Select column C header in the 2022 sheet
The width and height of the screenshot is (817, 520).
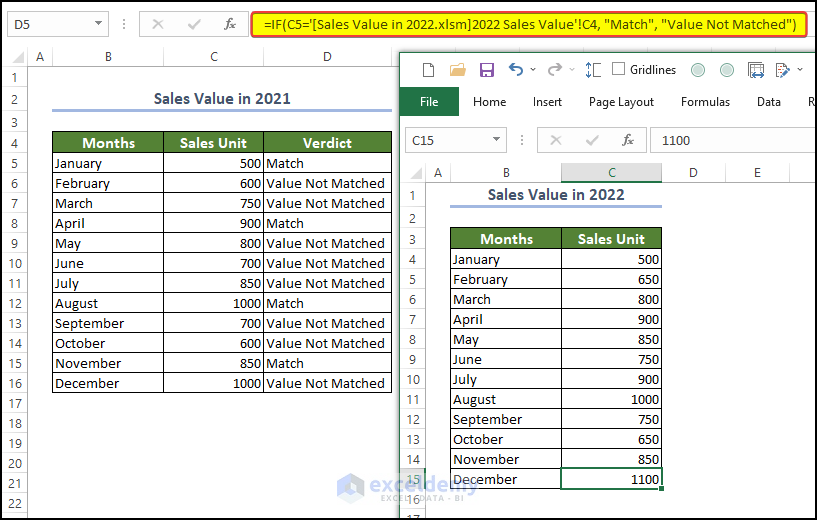(612, 172)
